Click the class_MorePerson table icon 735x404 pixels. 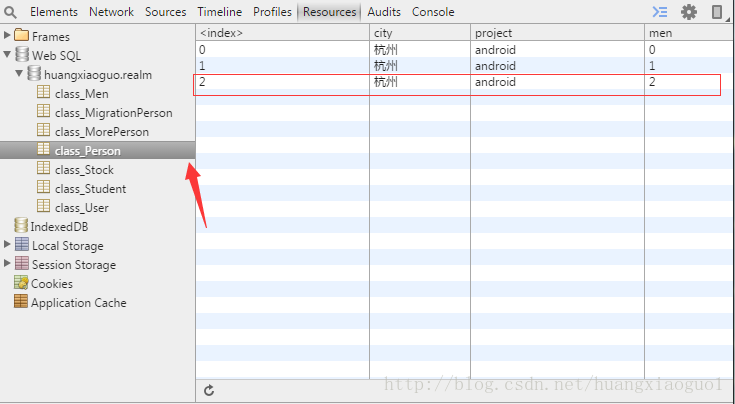coord(43,130)
